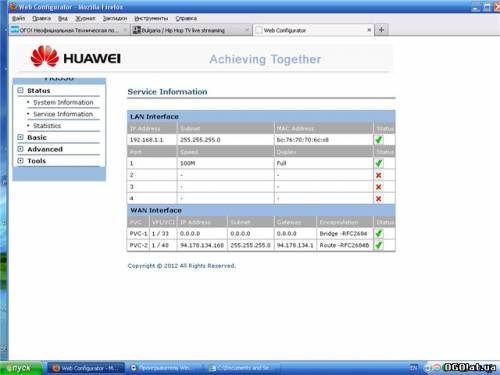The width and height of the screenshot is (500, 375).
Task: Switch to the first browser tab
Action: tap(69, 30)
